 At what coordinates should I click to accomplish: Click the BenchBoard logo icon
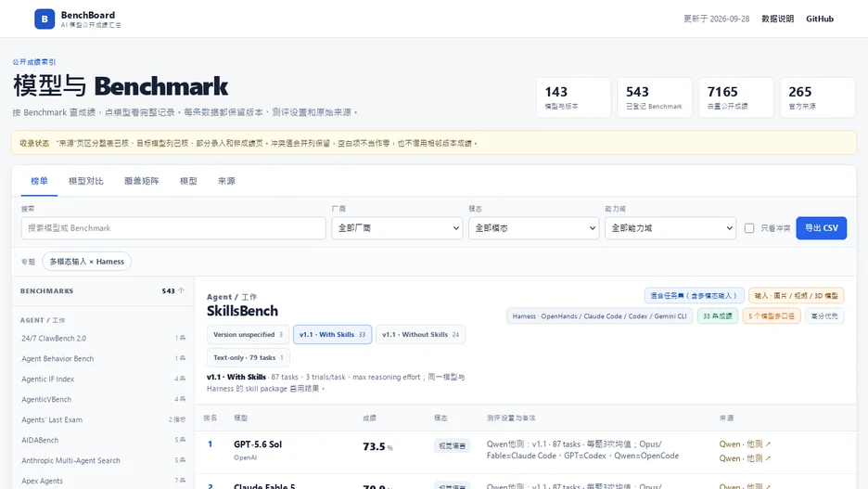pos(45,19)
